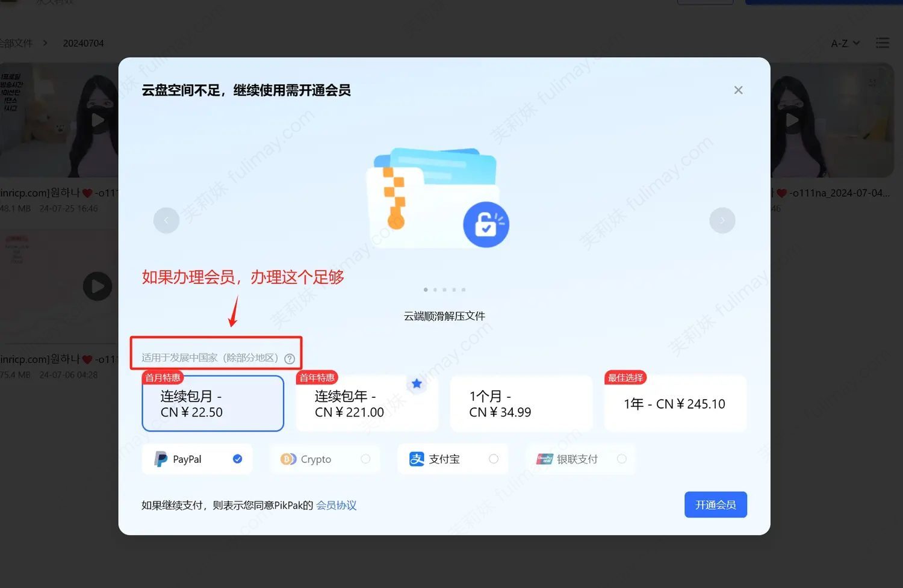Toggle the PayPal payment checkmark
903x588 pixels.
click(x=238, y=459)
